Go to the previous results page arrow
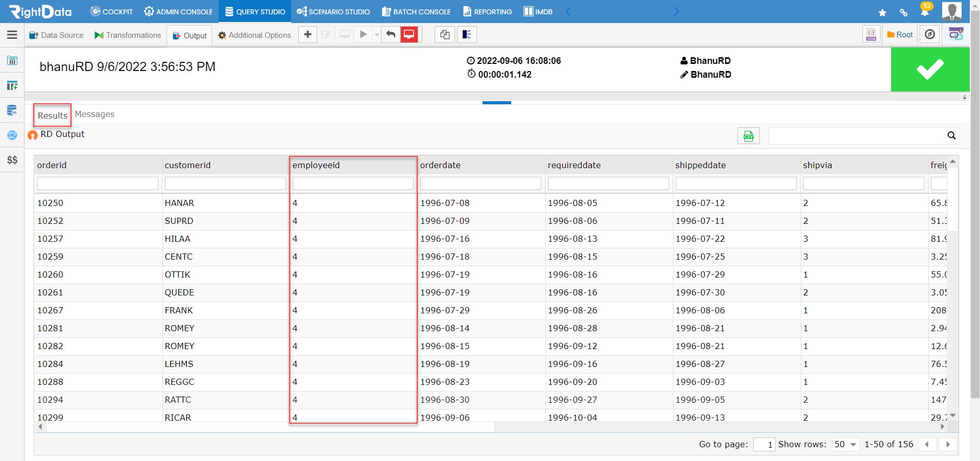980x461 pixels. click(x=927, y=444)
